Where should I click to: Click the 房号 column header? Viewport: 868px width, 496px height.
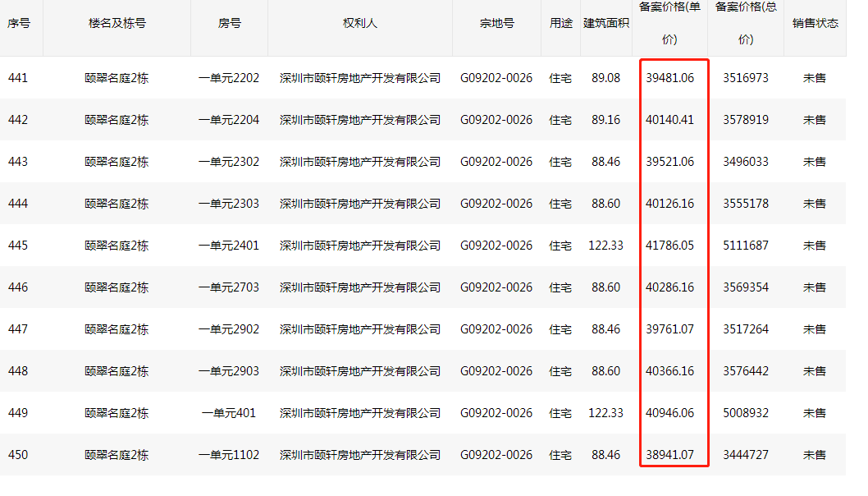point(229,23)
